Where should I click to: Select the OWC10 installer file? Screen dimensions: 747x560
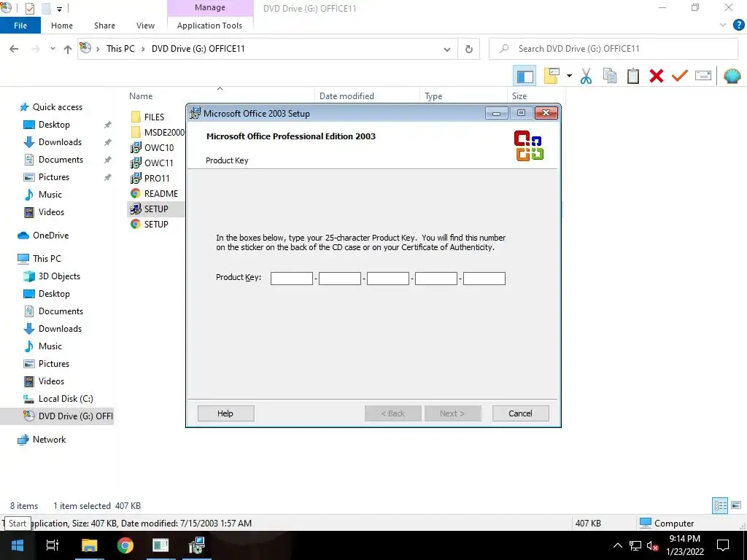152,147
